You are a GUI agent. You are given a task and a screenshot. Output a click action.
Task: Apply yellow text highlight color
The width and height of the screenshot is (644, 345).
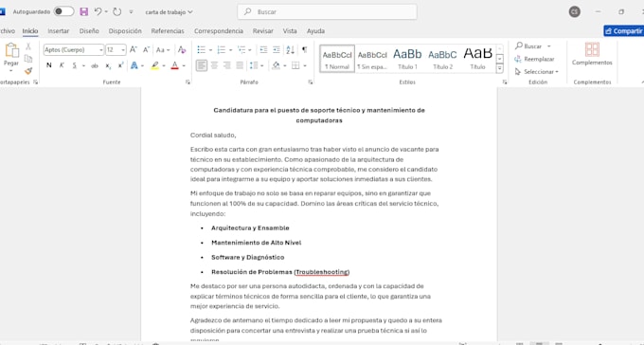154,65
